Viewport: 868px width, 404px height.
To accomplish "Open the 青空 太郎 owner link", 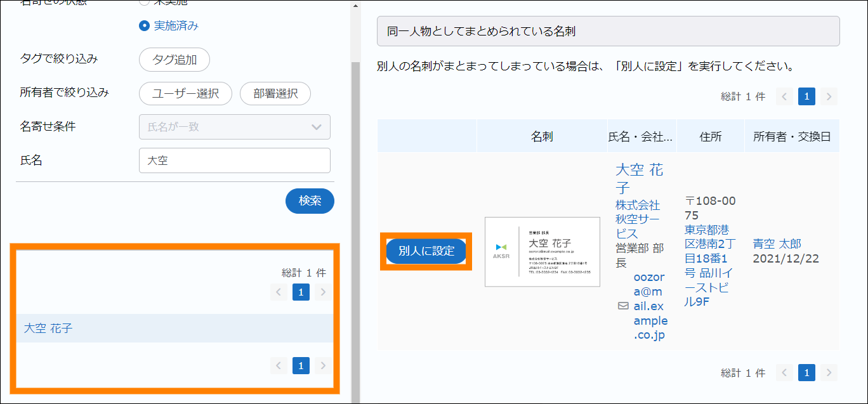I will pos(777,244).
